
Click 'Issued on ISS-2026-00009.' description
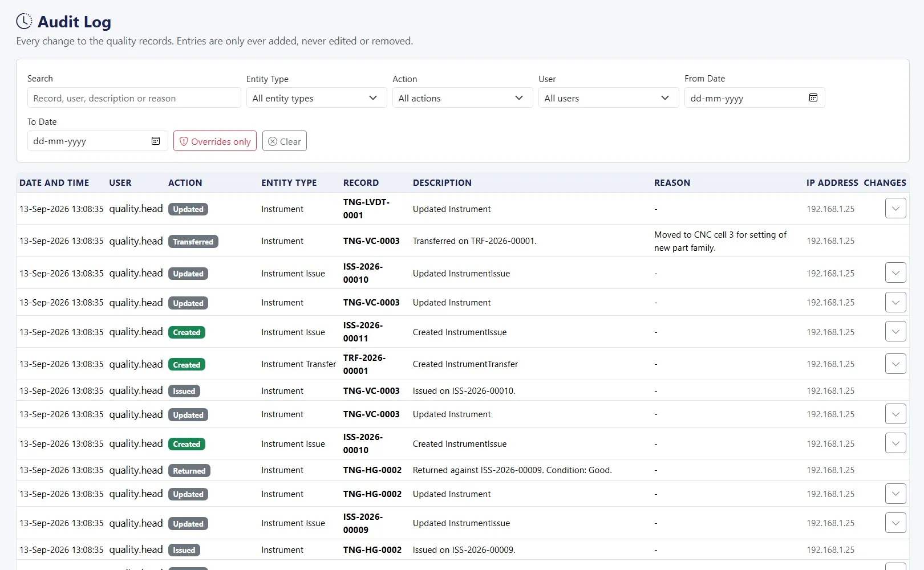tap(464, 550)
